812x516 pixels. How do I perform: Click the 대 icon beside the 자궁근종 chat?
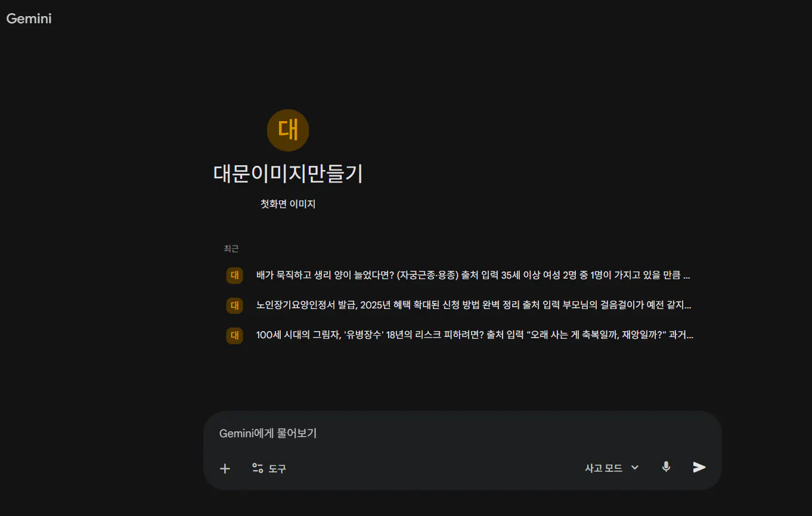point(234,275)
